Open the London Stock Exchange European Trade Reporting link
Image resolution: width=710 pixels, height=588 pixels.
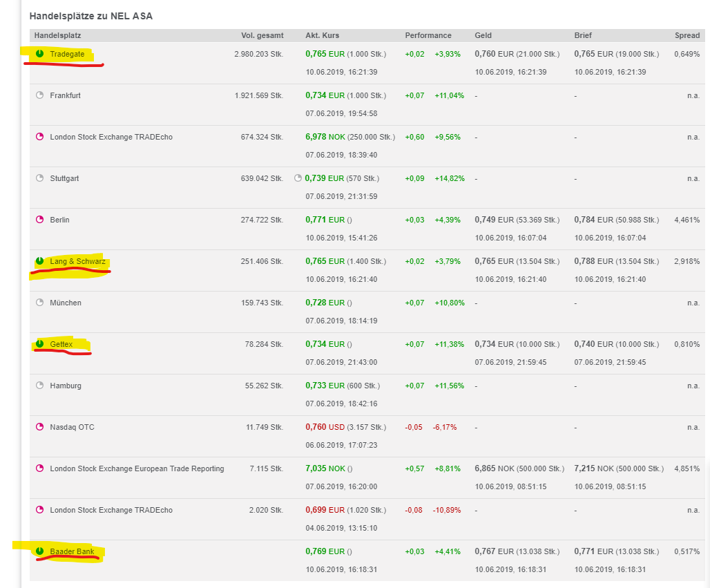tap(137, 468)
